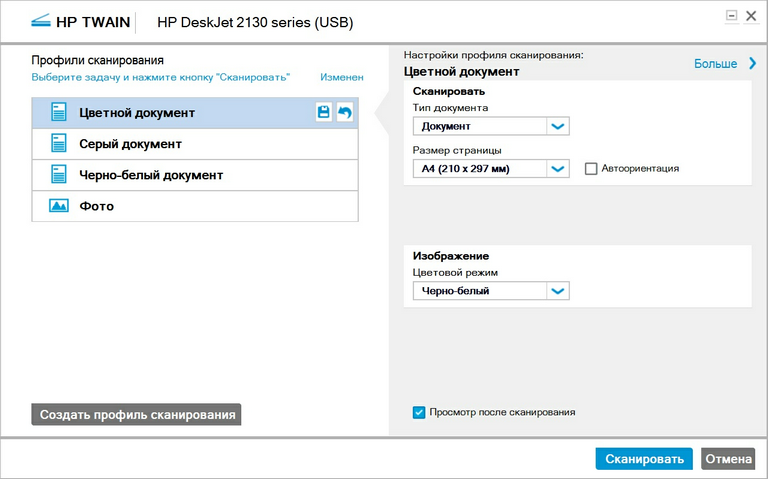
Task: Uncheck Просмотр после сканирования
Action: click(419, 412)
